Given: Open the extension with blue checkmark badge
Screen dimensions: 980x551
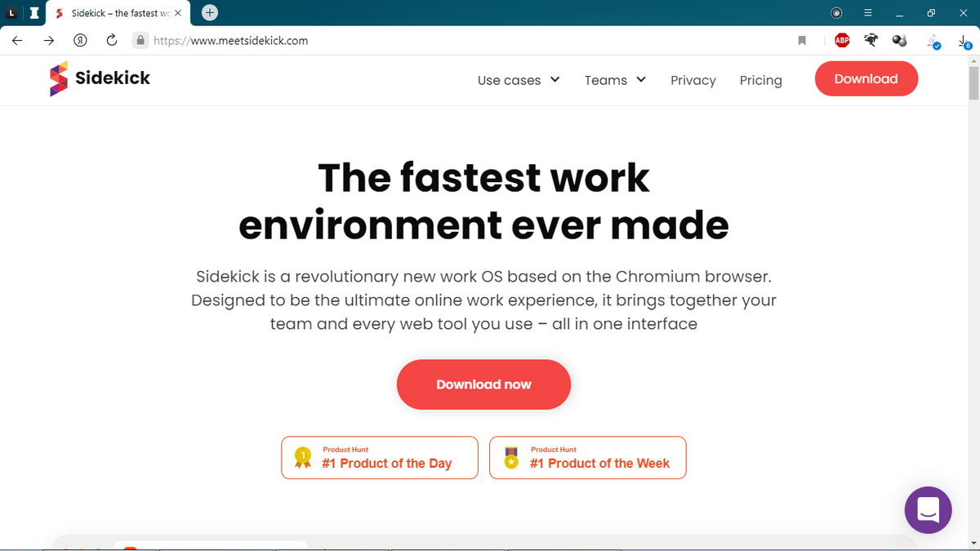Looking at the screenshot, I should pyautogui.click(x=933, y=41).
